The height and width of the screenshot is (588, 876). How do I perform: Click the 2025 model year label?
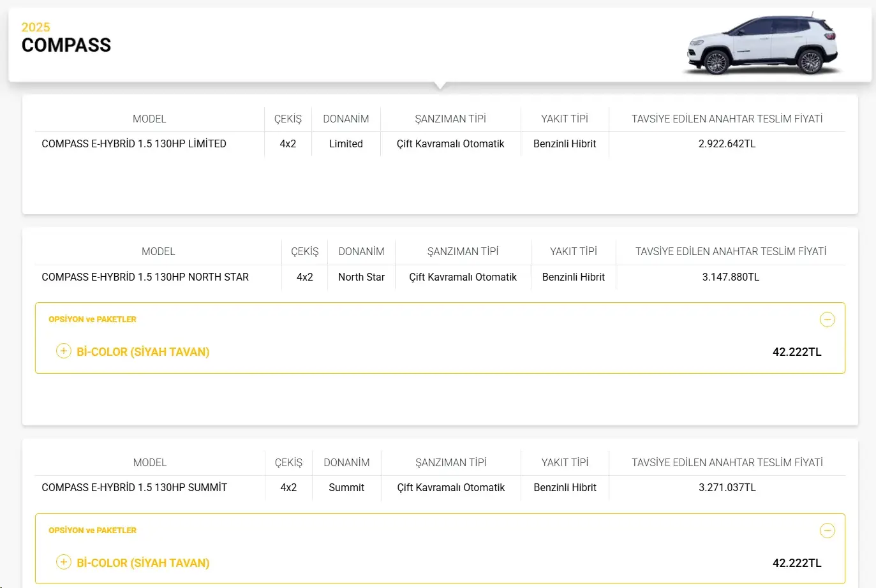(x=36, y=27)
